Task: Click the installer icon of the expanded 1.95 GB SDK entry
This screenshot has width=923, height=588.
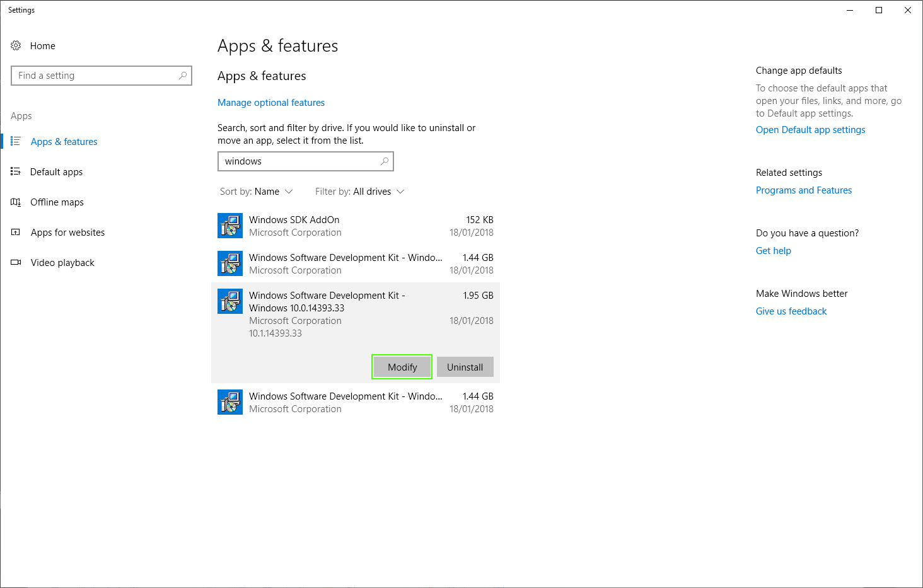Action: pyautogui.click(x=230, y=301)
